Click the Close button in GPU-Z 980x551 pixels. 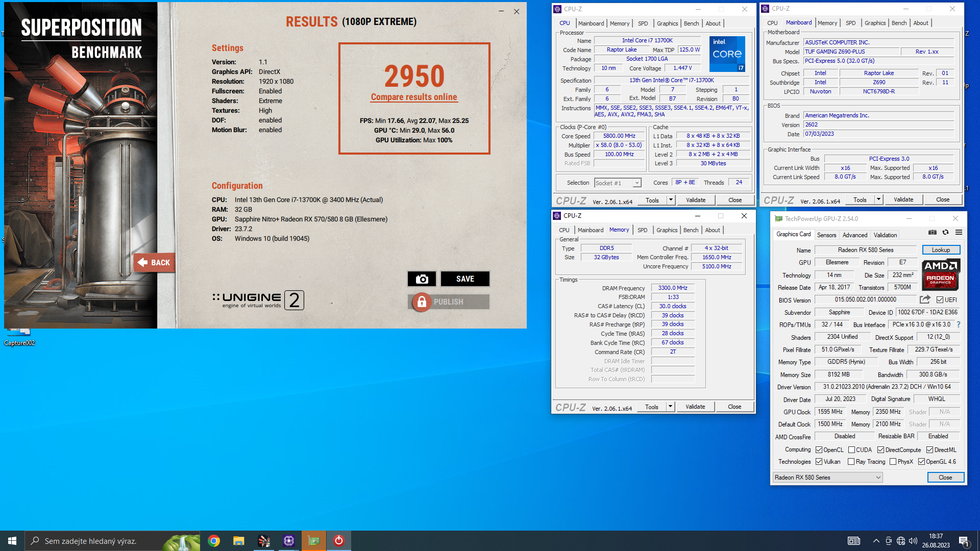coord(945,478)
